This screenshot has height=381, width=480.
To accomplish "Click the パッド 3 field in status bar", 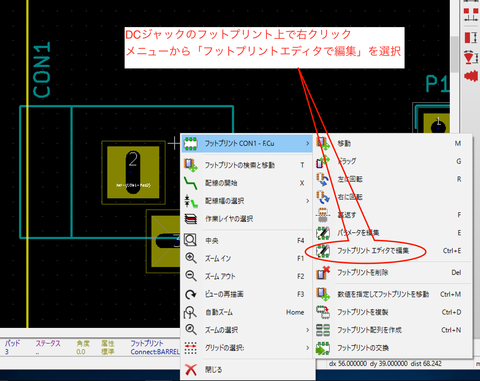I will (x=12, y=347).
